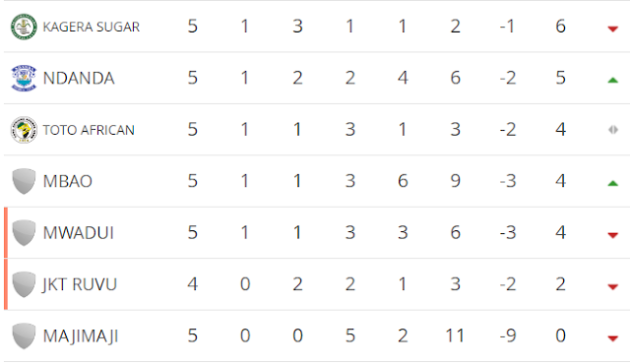Image resolution: width=630 pixels, height=364 pixels.
Task: Click the Mbao grey shield placeholder
Action: click(24, 181)
